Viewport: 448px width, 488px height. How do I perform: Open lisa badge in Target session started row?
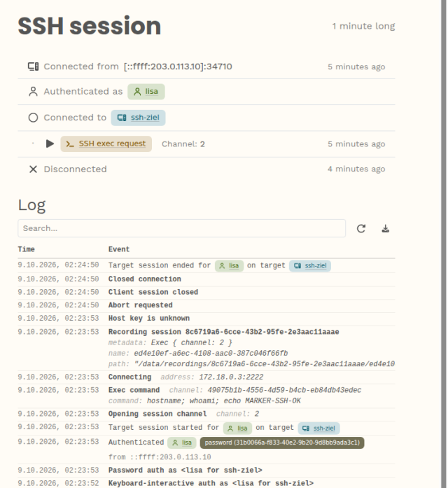tap(238, 428)
